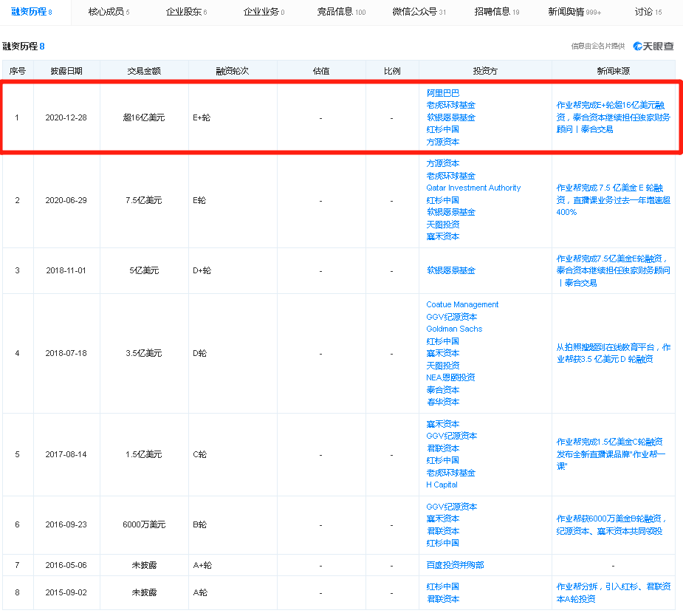Viewport: 683px width, 616px height.
Task: Open the 招聘信息 tab
Action: click(496, 12)
